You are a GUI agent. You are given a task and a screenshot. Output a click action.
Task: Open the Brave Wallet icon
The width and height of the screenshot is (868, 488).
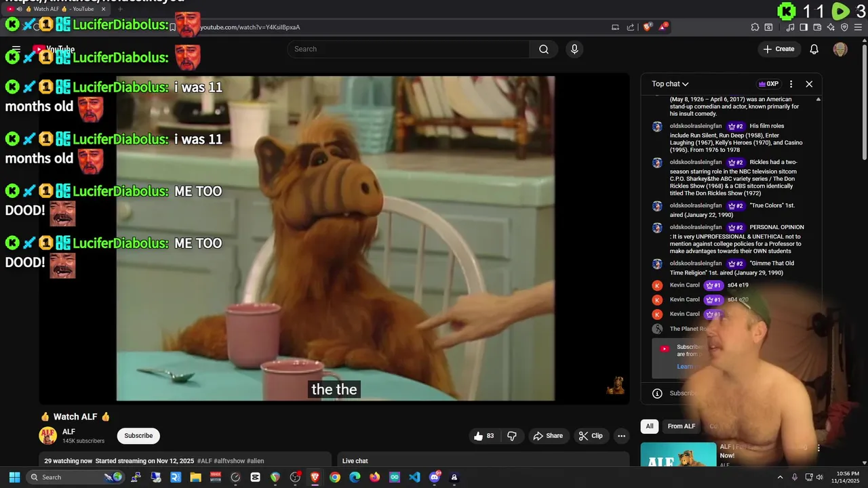coord(817,27)
